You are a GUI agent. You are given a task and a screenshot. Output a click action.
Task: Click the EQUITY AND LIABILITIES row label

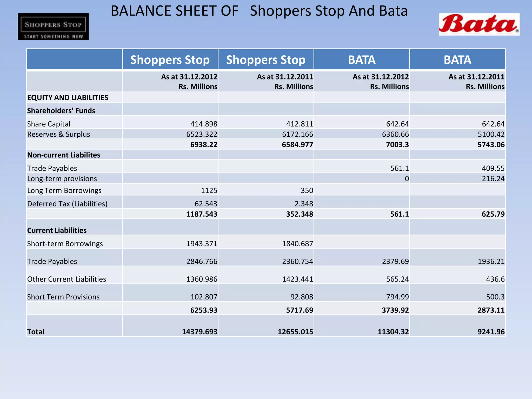tap(68, 98)
